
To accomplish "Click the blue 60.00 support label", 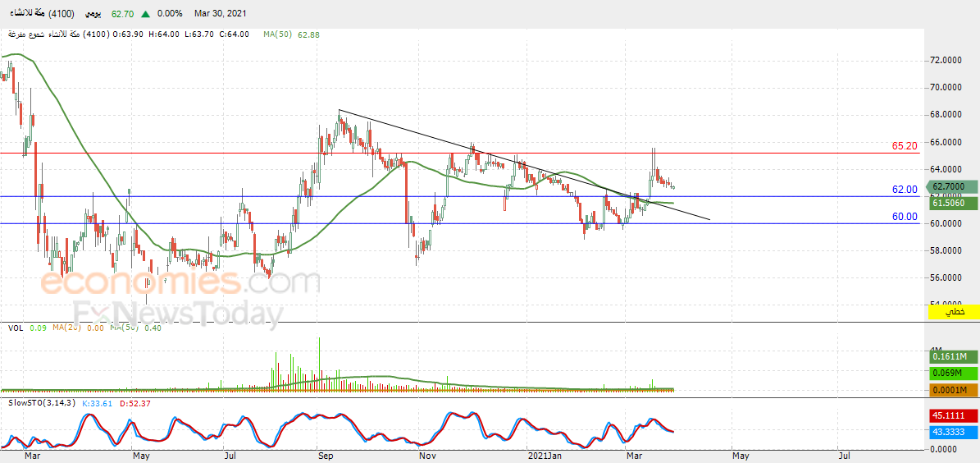I will 905,217.
